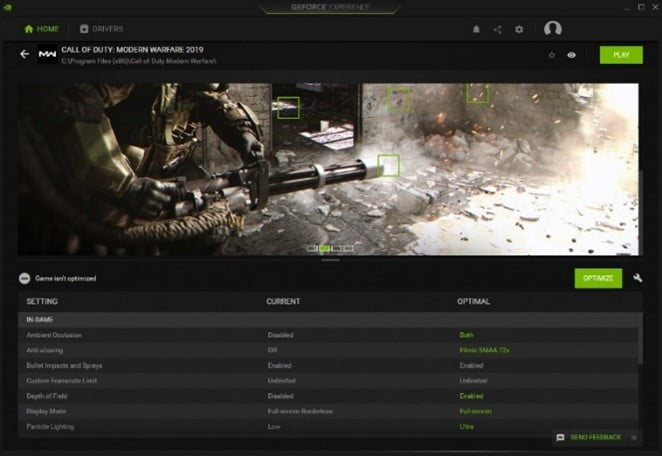The width and height of the screenshot is (662, 456).
Task: Toggle game visibility with the eye icon
Action: pos(572,55)
